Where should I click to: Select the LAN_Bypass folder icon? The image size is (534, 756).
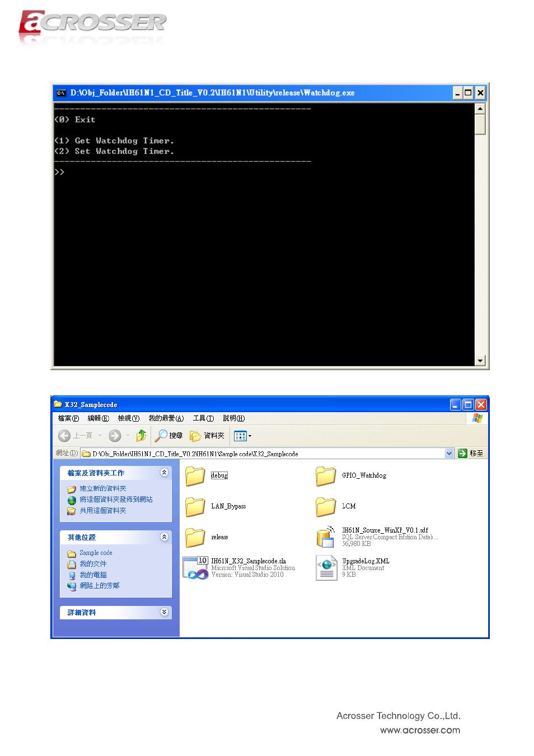[x=195, y=506]
